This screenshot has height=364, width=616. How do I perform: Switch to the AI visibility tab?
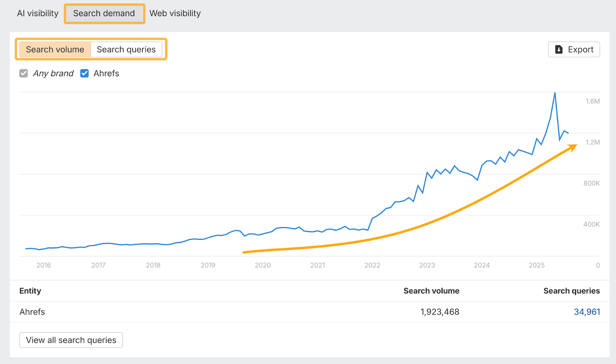(x=37, y=13)
